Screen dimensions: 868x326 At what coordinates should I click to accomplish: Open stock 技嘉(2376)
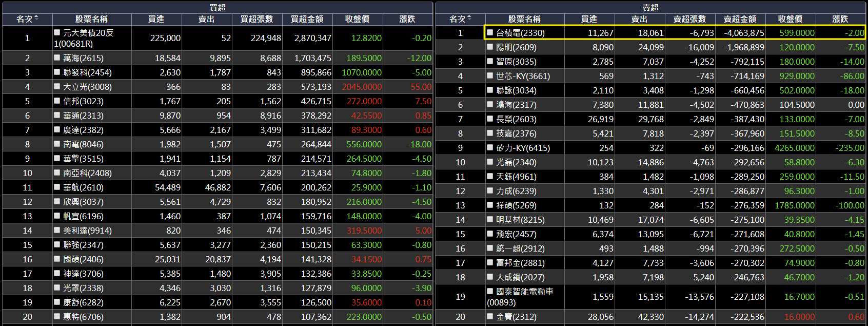[516, 133]
